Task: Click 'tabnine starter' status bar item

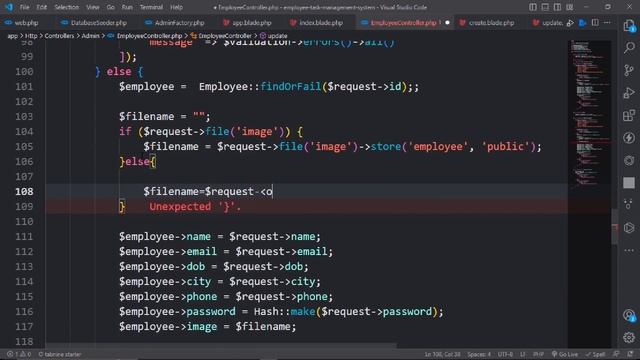Action: click(60, 354)
